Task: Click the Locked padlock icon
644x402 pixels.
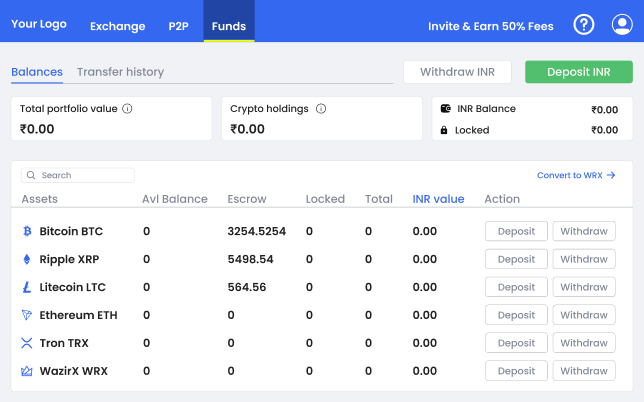Action: coord(444,130)
